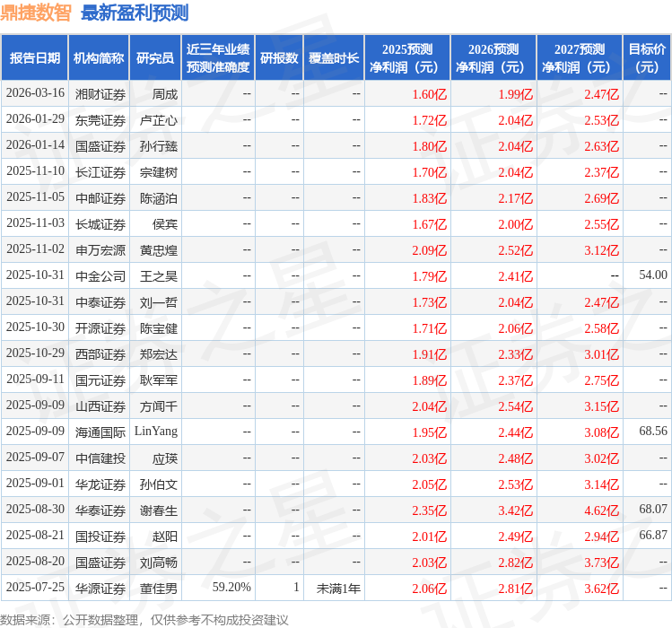The height and width of the screenshot is (628, 672).
Task: Sort by the 报告日期 column header
Action: (35, 58)
